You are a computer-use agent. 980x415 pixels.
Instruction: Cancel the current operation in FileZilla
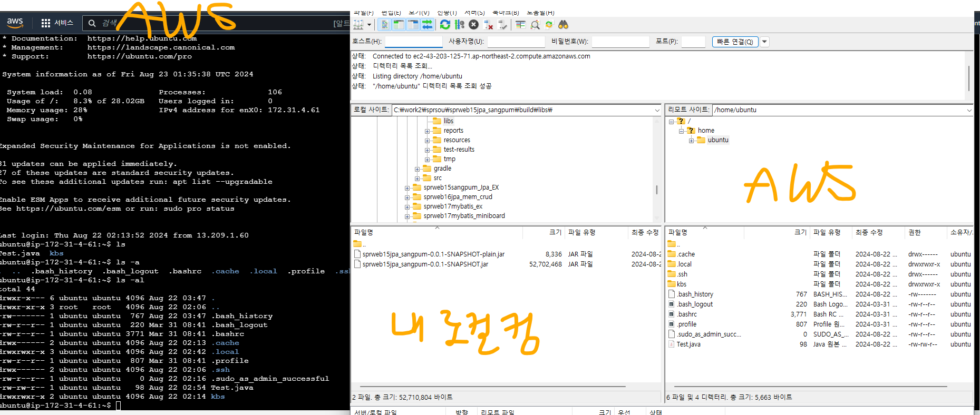pos(473,25)
